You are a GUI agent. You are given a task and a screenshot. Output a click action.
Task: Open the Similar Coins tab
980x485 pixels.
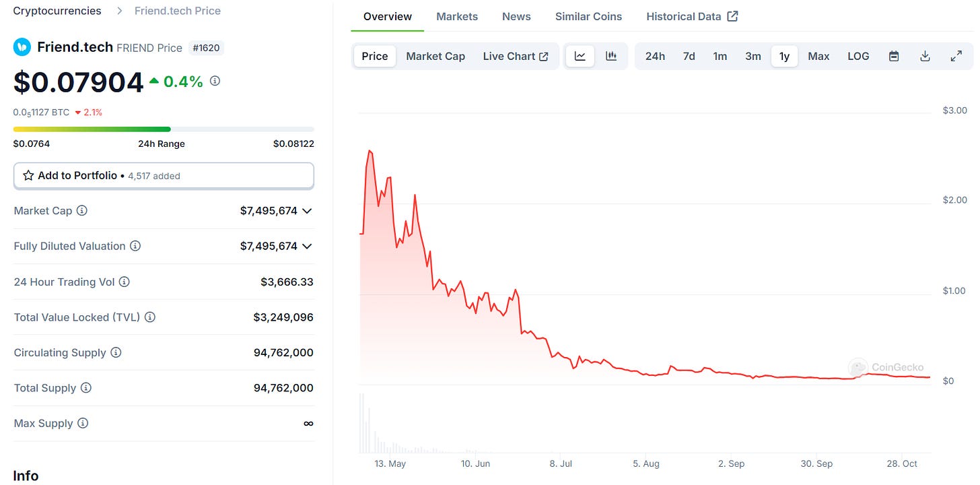point(588,16)
